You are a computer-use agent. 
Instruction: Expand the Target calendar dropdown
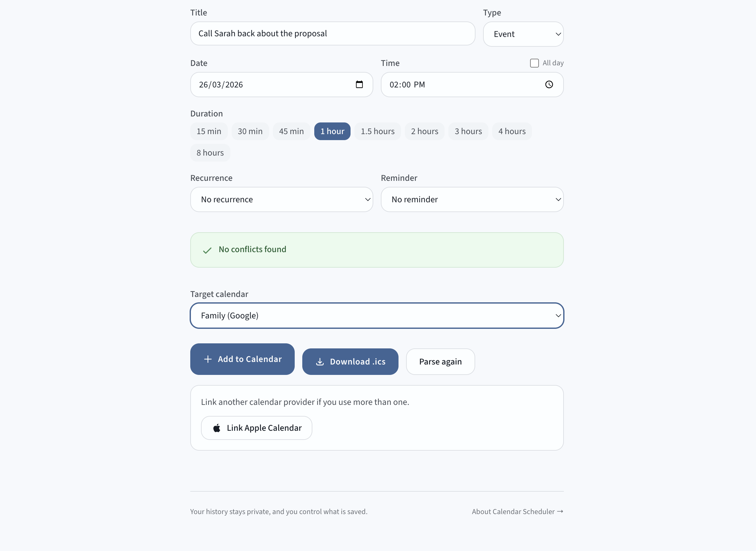377,316
